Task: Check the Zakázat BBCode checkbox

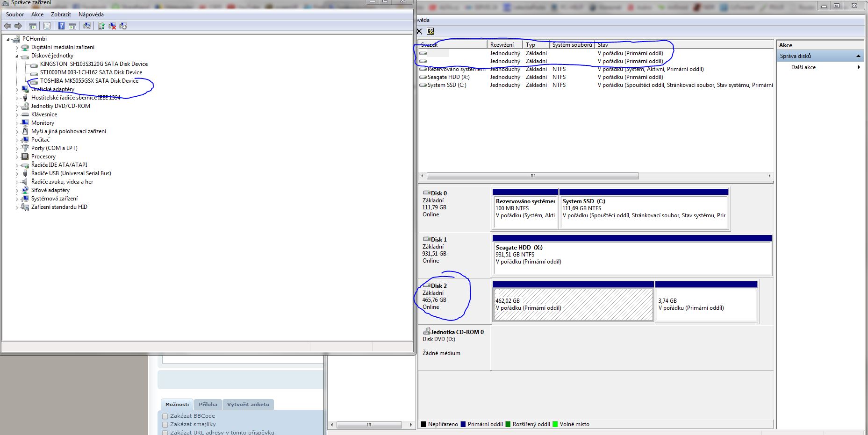Action: (x=165, y=416)
